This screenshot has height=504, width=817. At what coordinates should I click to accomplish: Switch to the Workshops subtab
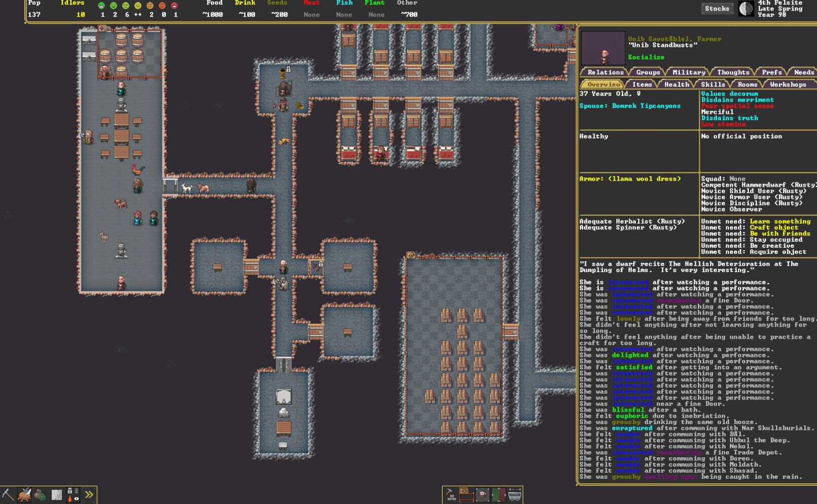(788, 84)
